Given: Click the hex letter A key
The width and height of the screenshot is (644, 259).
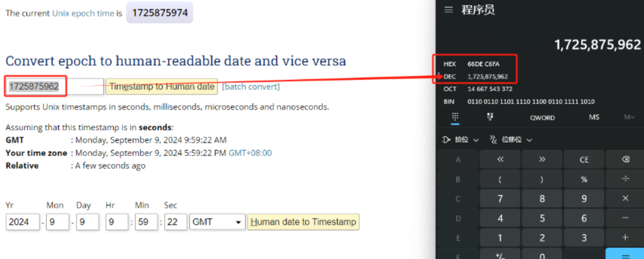Looking at the screenshot, I should (458, 160).
